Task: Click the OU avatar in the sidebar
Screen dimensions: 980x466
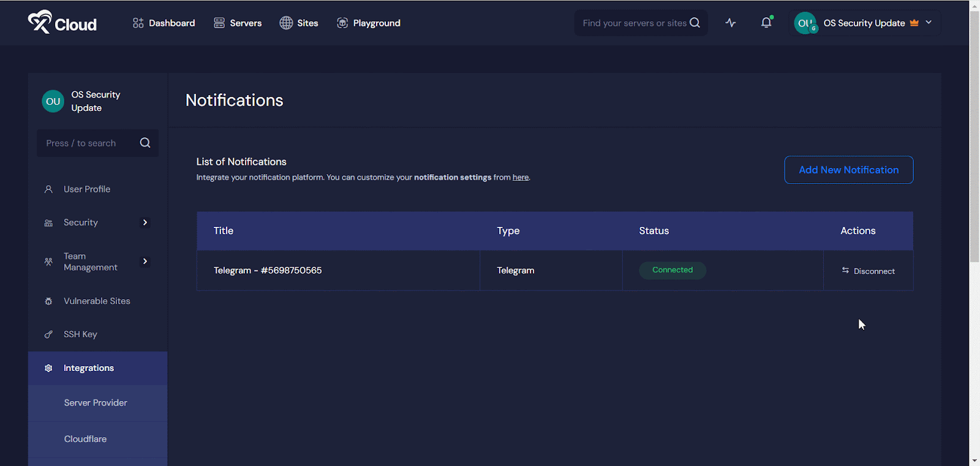Action: [x=53, y=101]
